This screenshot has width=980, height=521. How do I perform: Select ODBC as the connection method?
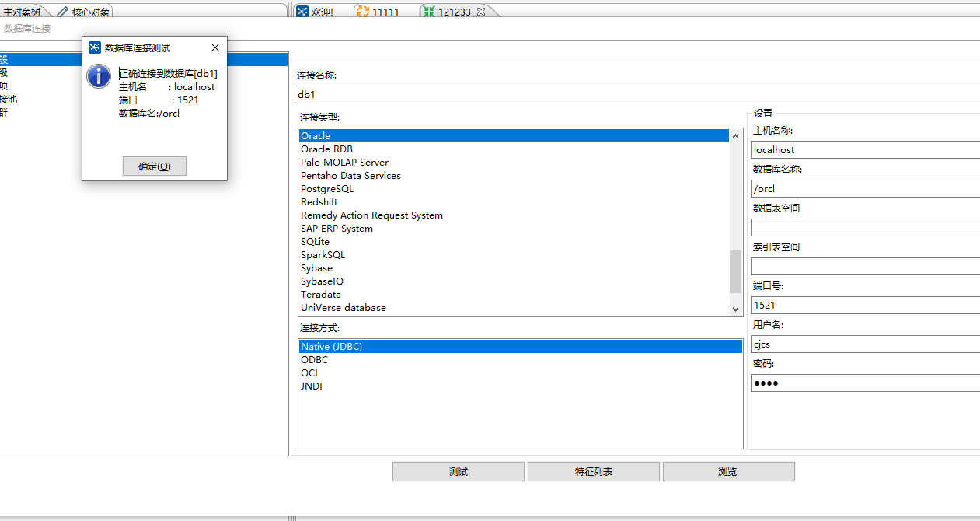(x=314, y=359)
